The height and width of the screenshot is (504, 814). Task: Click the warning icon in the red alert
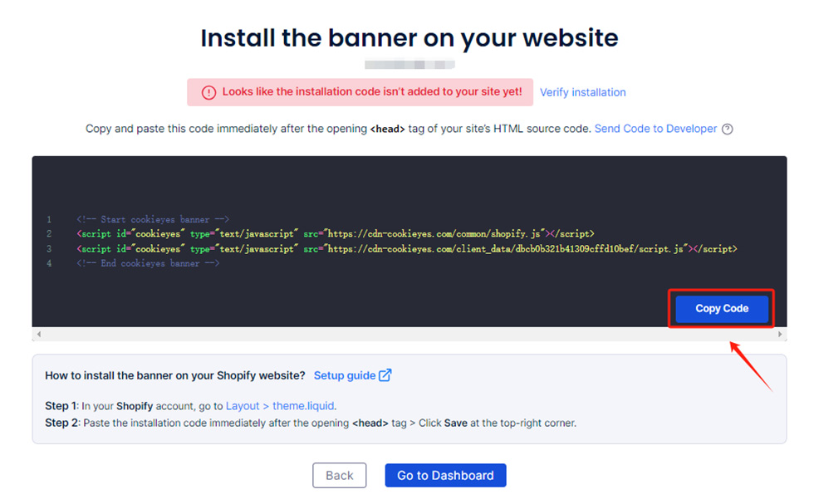208,92
